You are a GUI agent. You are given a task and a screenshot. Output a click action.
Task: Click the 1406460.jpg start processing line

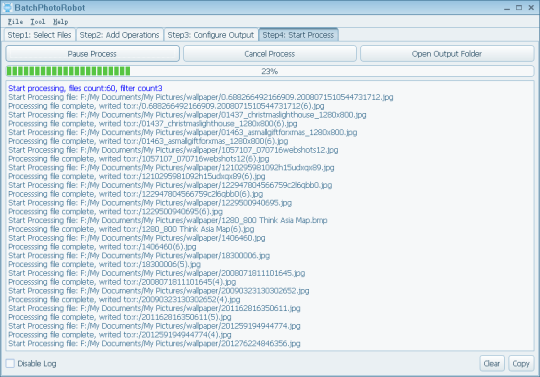pyautogui.click(x=137, y=238)
